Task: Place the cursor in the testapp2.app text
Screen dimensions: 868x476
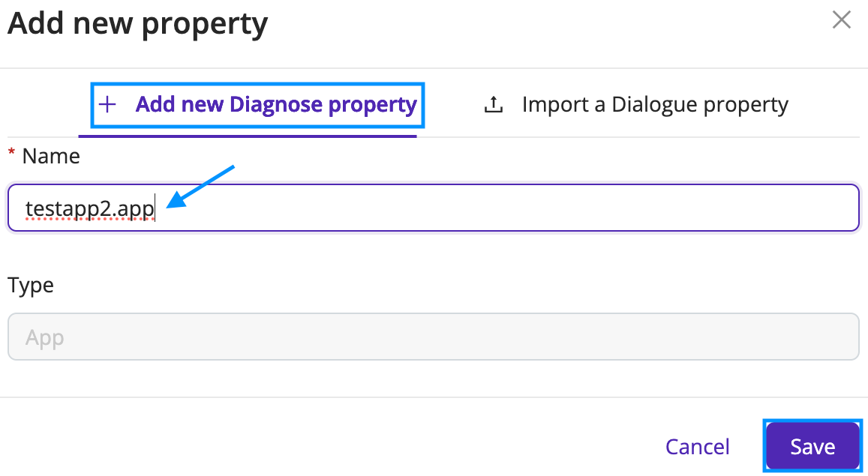Action: point(90,209)
